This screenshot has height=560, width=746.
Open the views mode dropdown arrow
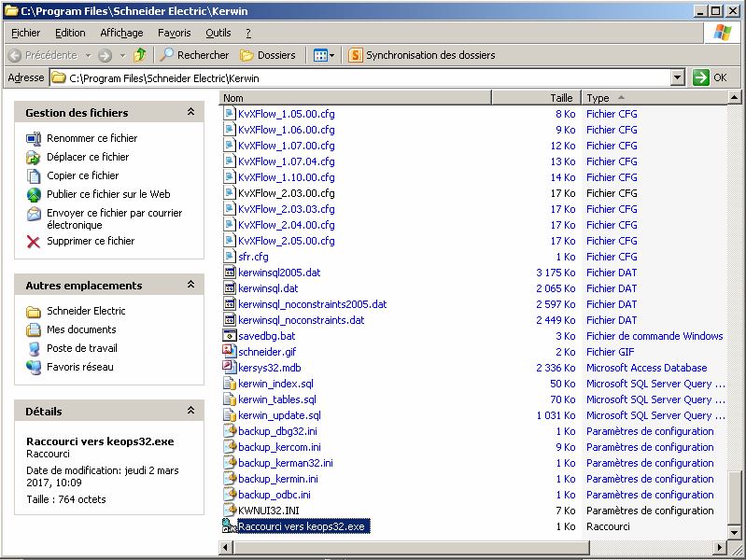331,55
